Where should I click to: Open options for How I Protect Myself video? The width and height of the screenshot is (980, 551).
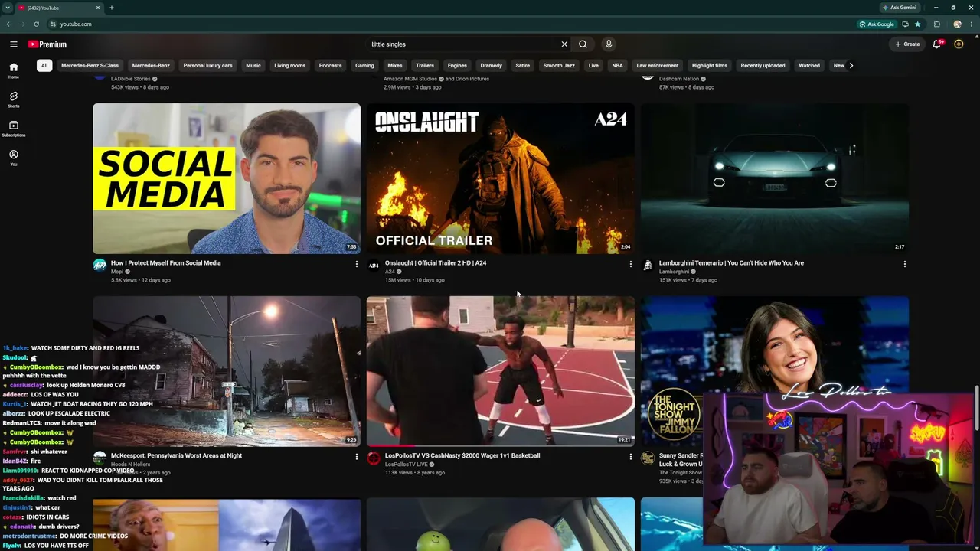click(x=356, y=264)
